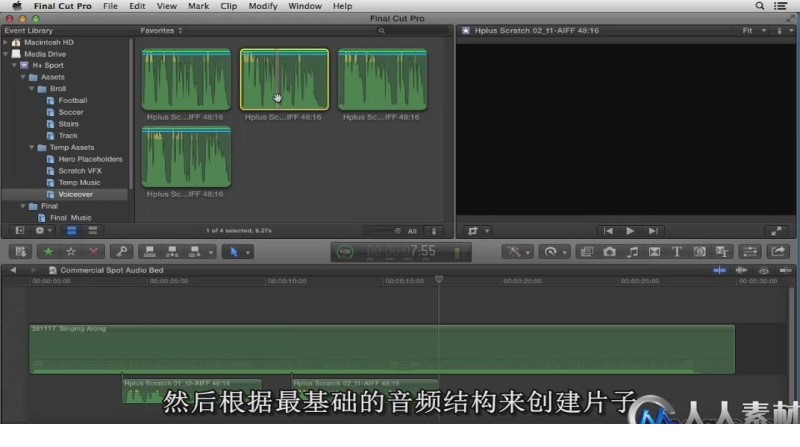The image size is (800, 447).
Task: Jump to next edit in viewer
Action: click(653, 231)
